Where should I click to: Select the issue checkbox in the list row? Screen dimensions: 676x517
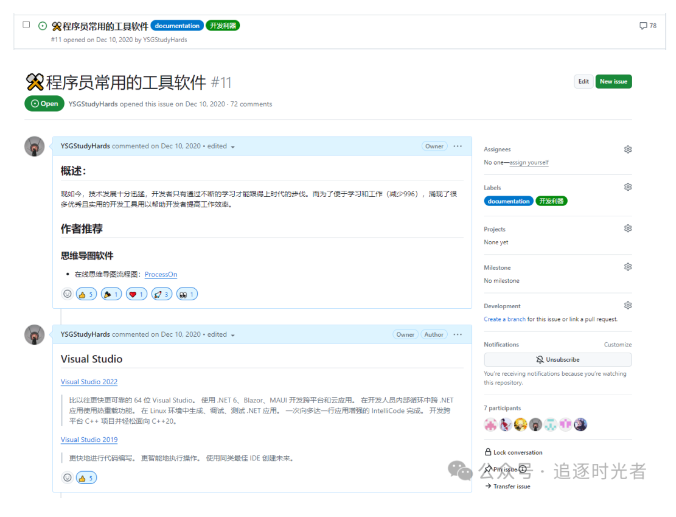[x=26, y=24]
